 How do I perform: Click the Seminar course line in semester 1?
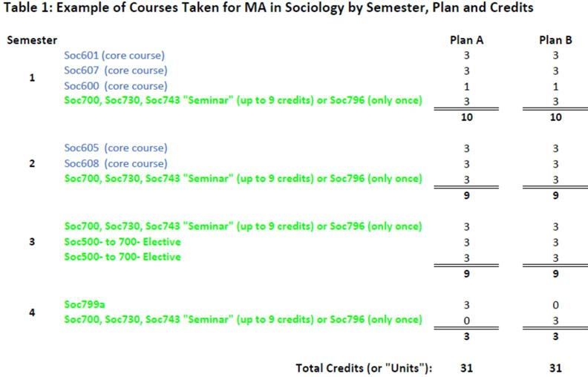(243, 100)
